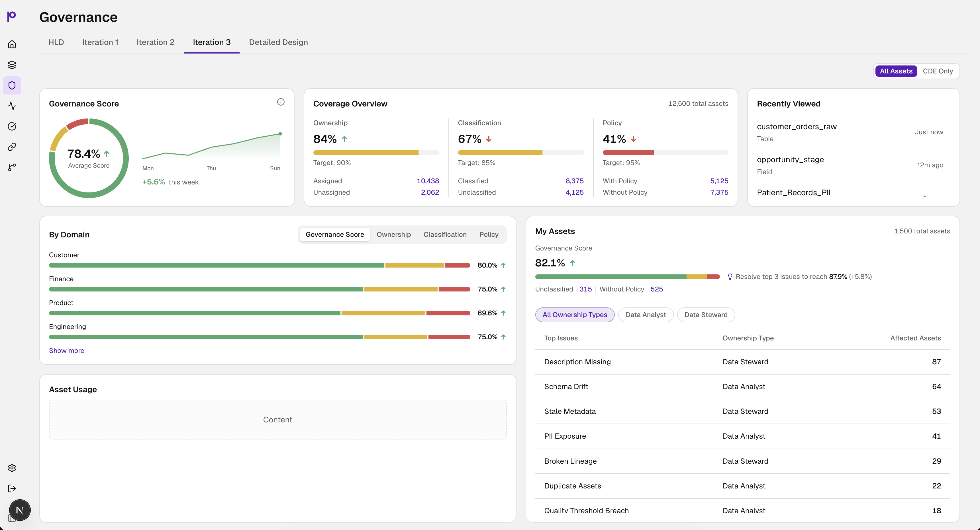Click the Without Policy 525 count
The image size is (980, 530).
point(657,289)
